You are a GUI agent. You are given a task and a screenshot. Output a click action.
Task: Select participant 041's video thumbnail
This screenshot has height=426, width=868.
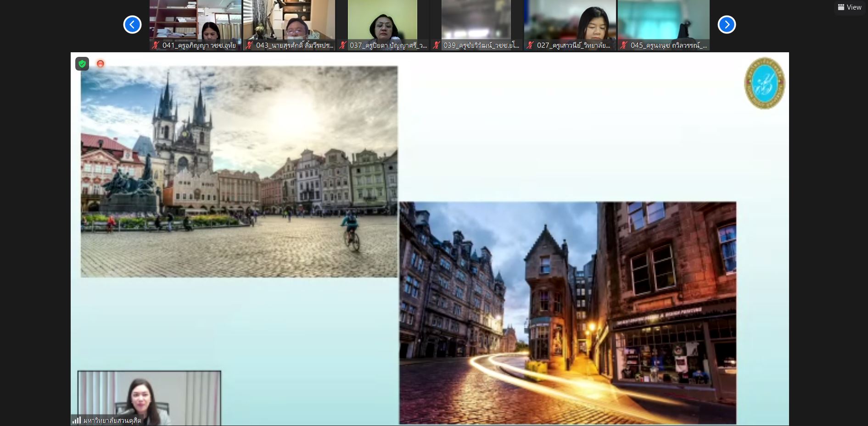(196, 20)
